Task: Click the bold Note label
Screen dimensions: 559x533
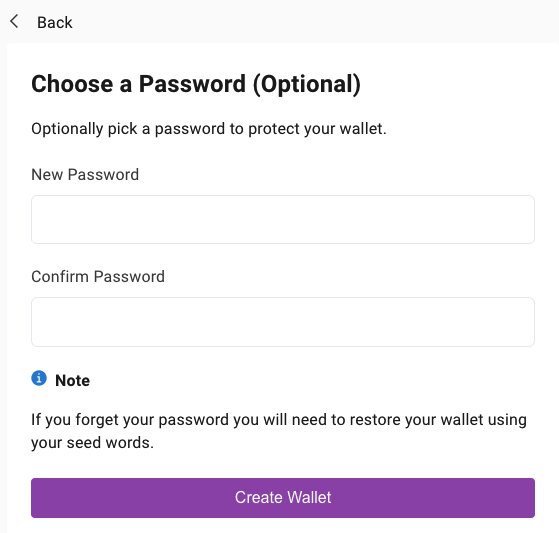Action: (72, 380)
